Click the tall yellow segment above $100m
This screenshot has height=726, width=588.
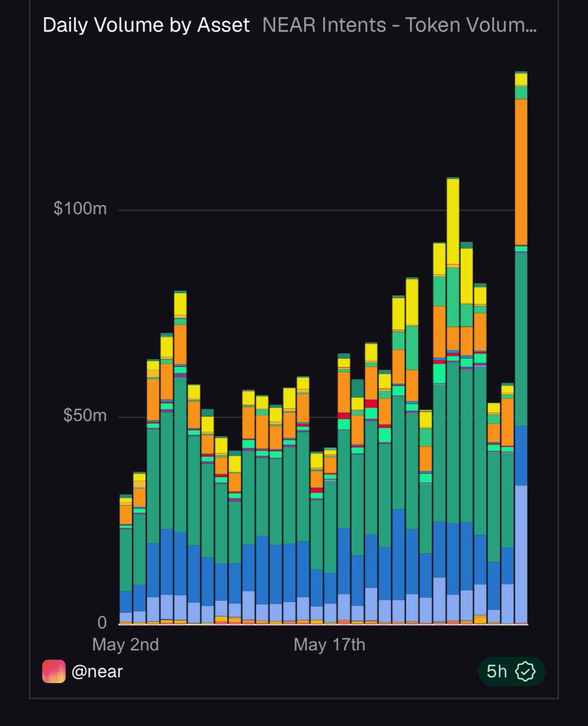(x=452, y=221)
